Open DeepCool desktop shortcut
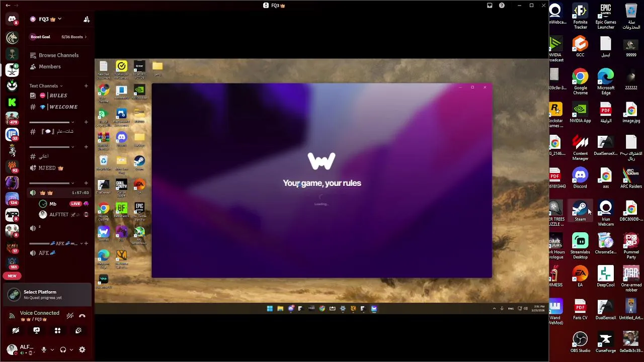The image size is (644, 362). coord(606,277)
